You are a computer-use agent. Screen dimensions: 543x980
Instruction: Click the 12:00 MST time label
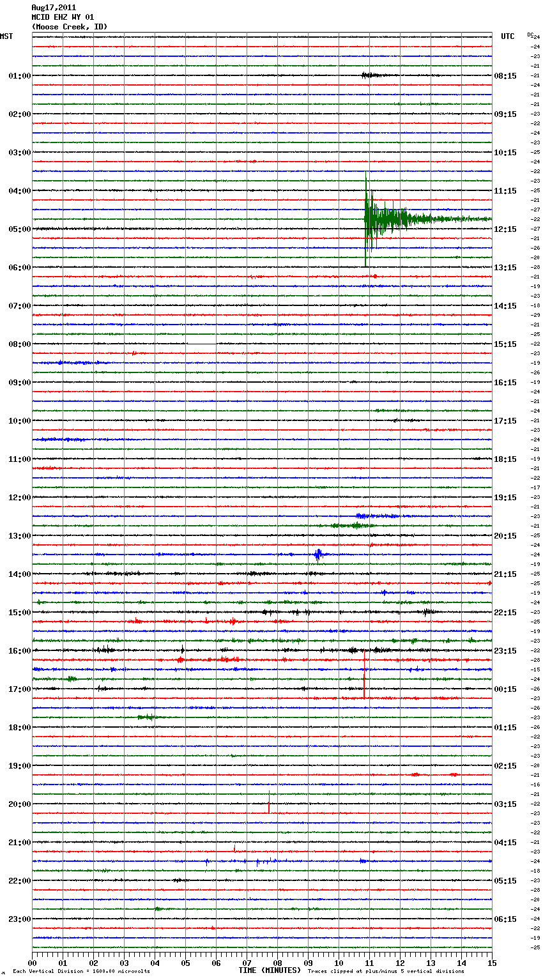click(20, 498)
